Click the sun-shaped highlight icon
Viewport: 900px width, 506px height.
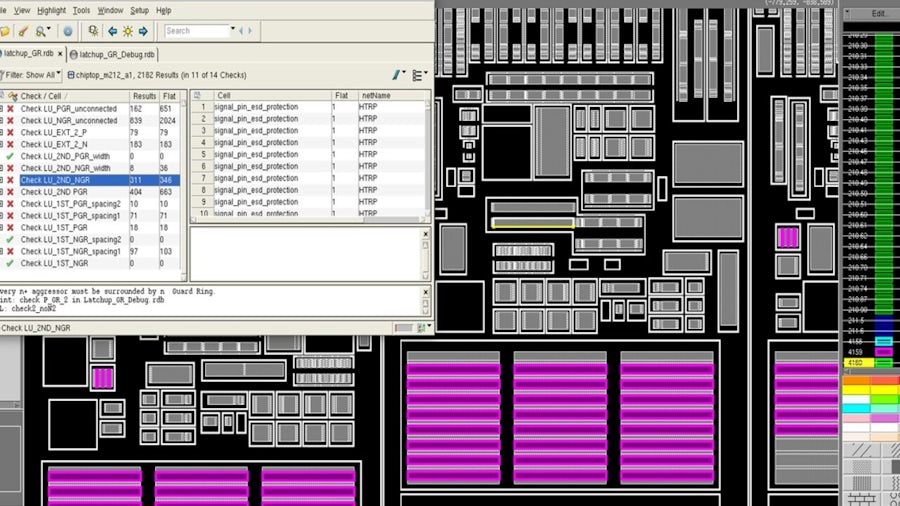127,31
